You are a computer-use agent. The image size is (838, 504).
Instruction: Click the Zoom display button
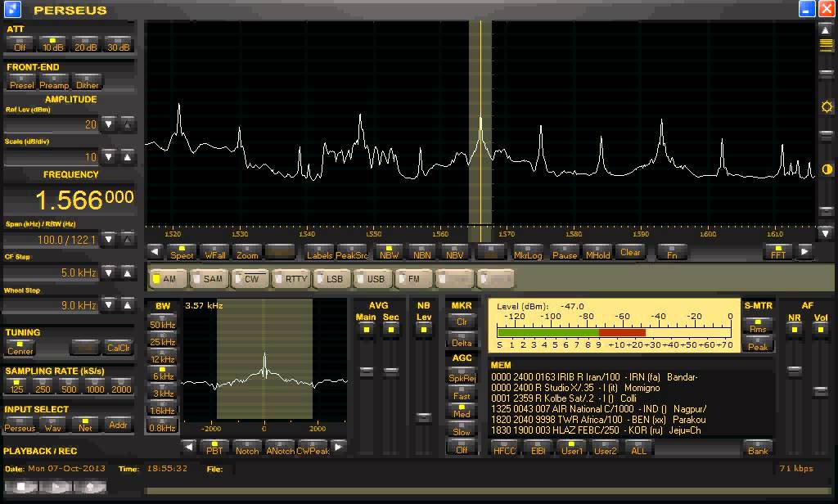pos(247,252)
